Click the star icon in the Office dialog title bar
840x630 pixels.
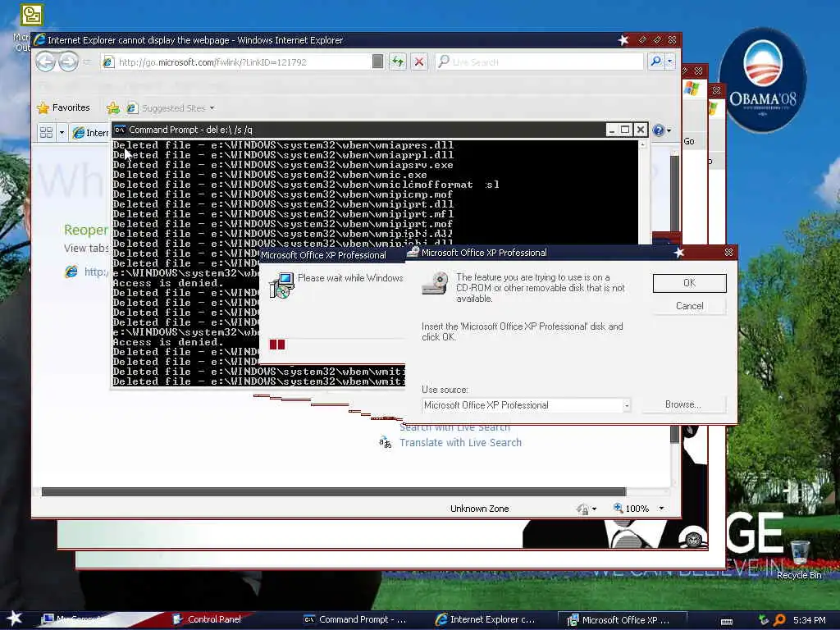678,253
